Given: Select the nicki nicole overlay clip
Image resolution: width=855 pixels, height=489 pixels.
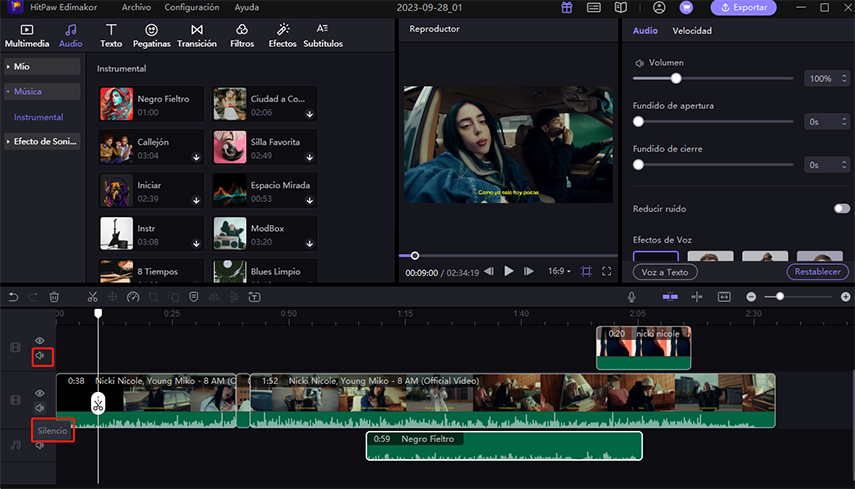Looking at the screenshot, I should (643, 348).
